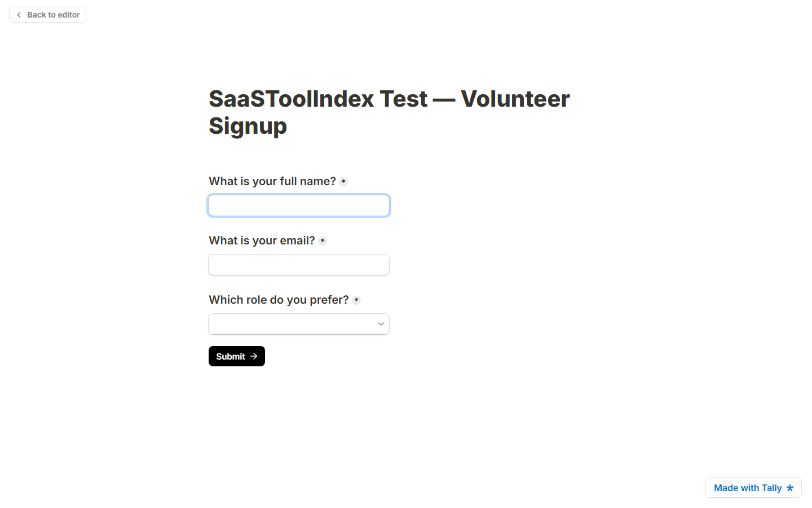Click the chevron arrow in role dropdown

pyautogui.click(x=381, y=324)
